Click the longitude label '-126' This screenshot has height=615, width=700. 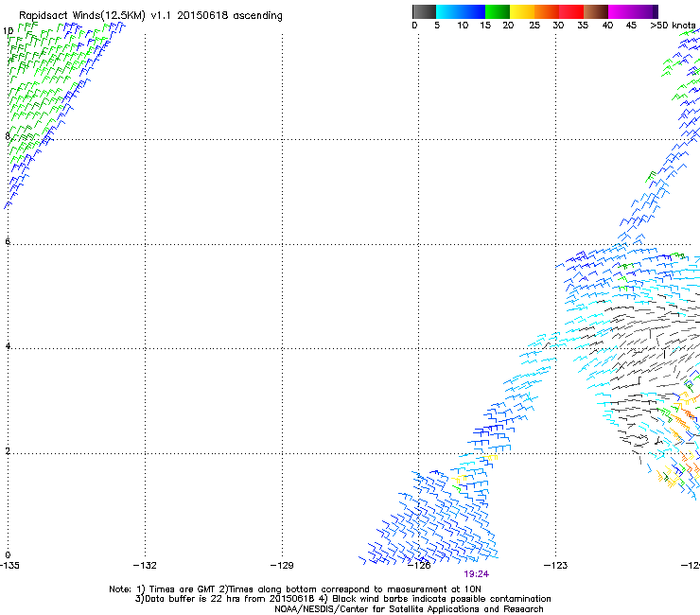pos(419,566)
